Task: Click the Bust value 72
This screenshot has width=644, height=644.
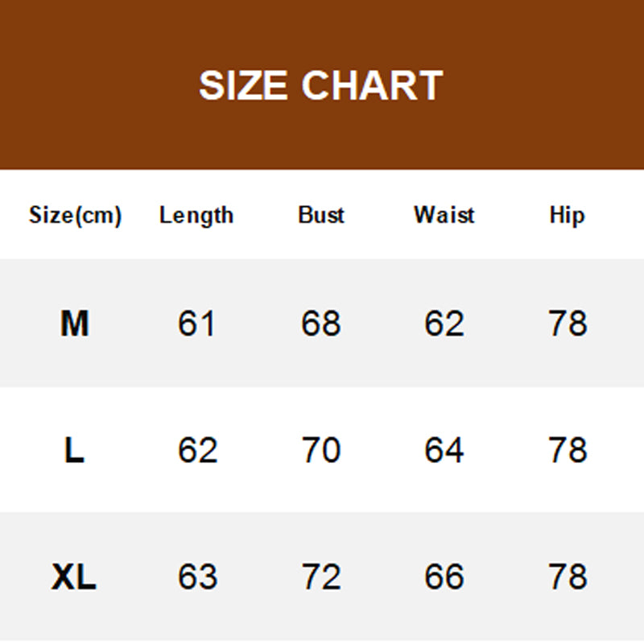Action: (321, 577)
